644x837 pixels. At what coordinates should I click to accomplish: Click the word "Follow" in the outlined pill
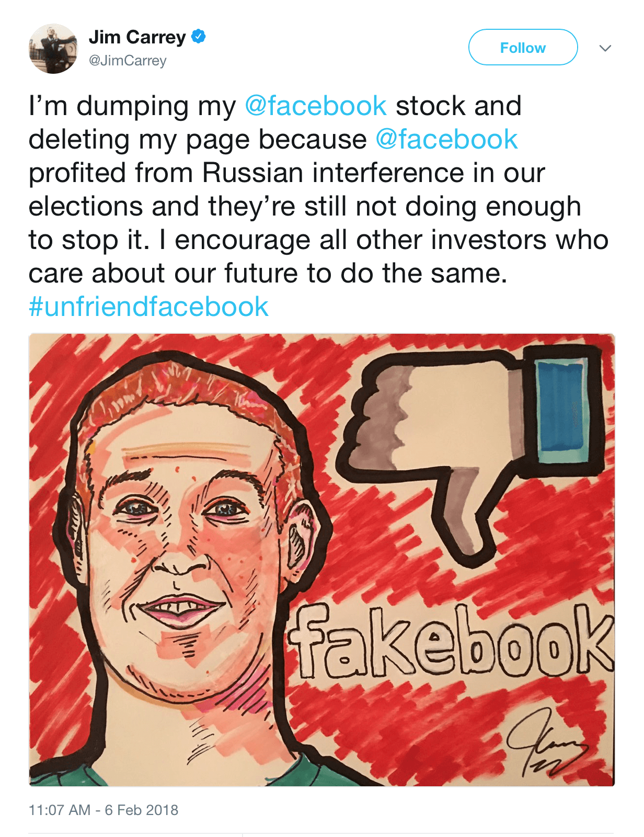pyautogui.click(x=523, y=48)
